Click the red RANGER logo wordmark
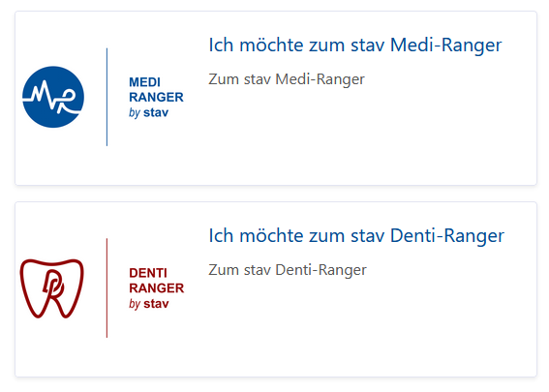The width and height of the screenshot is (549, 392). [x=156, y=288]
